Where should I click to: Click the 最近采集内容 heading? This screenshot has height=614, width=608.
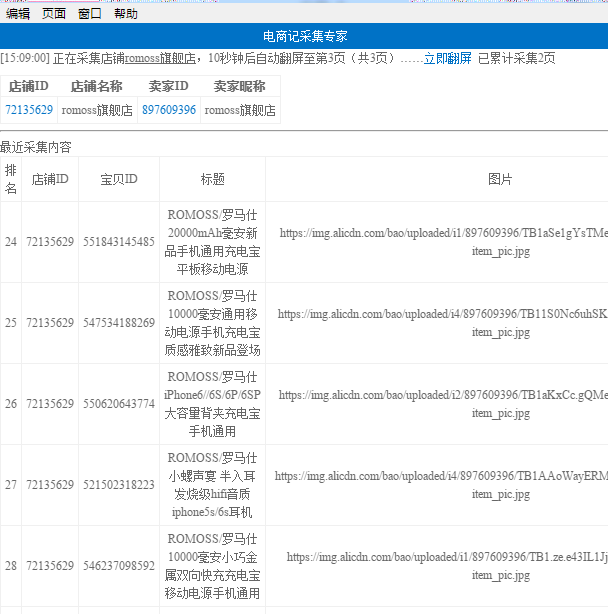[36, 147]
